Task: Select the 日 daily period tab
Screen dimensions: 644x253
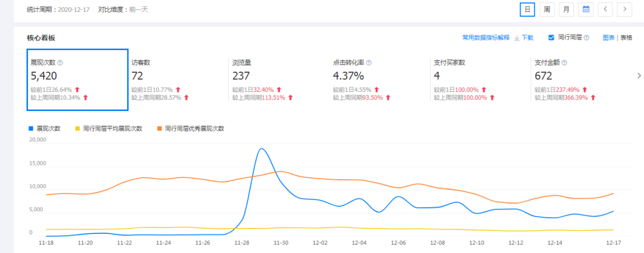Action: [x=527, y=10]
